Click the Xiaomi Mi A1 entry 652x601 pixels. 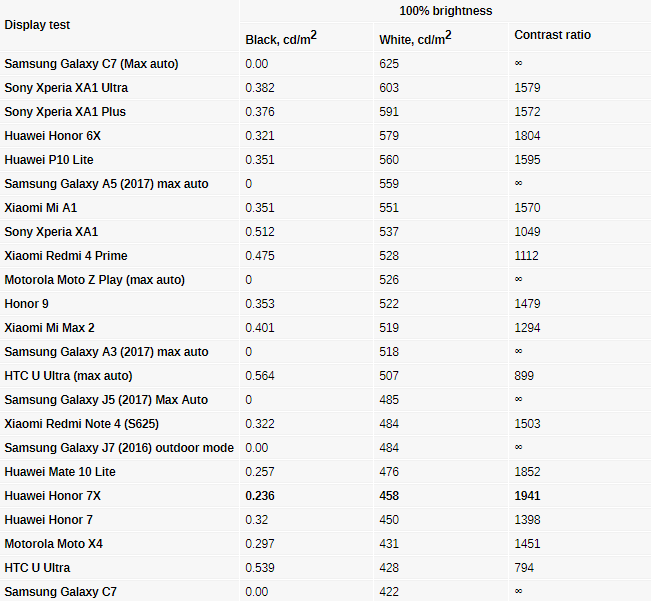pyautogui.click(x=41, y=208)
